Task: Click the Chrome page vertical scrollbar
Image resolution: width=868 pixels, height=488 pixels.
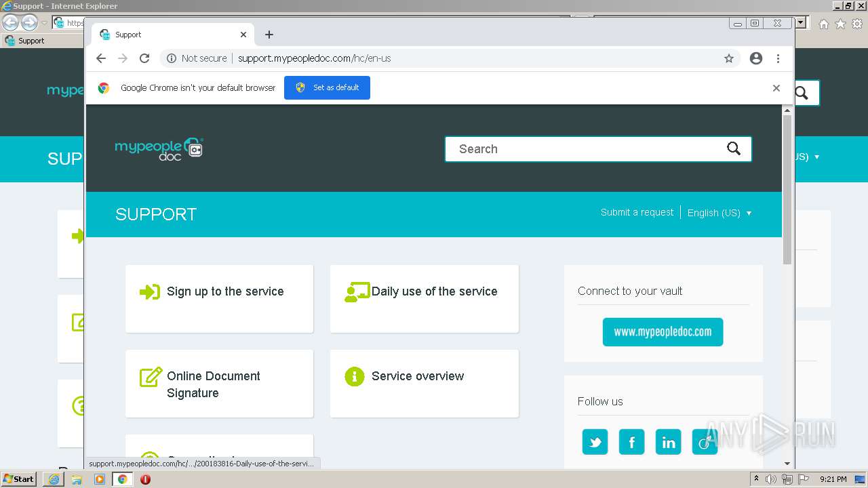Action: [x=787, y=190]
